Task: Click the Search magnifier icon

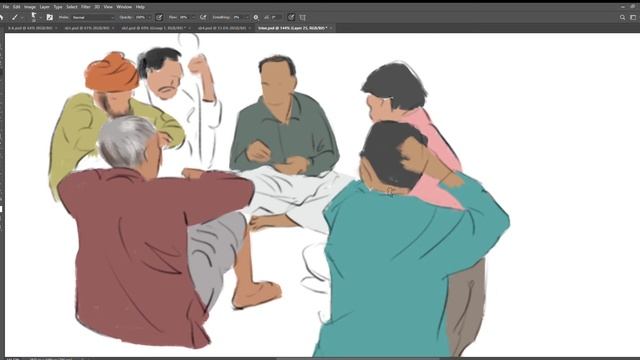Action: point(622,17)
